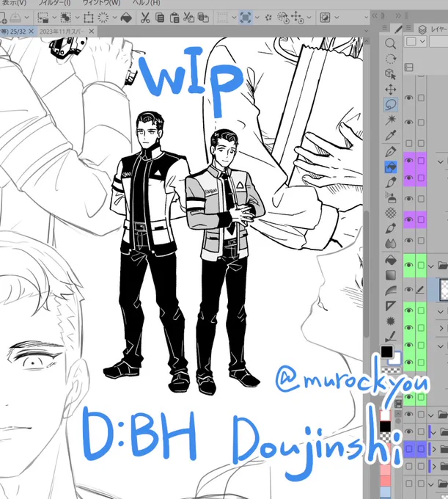Show the hidden layer above purple rows
This screenshot has height=499, width=448.
pyautogui.click(x=409, y=143)
